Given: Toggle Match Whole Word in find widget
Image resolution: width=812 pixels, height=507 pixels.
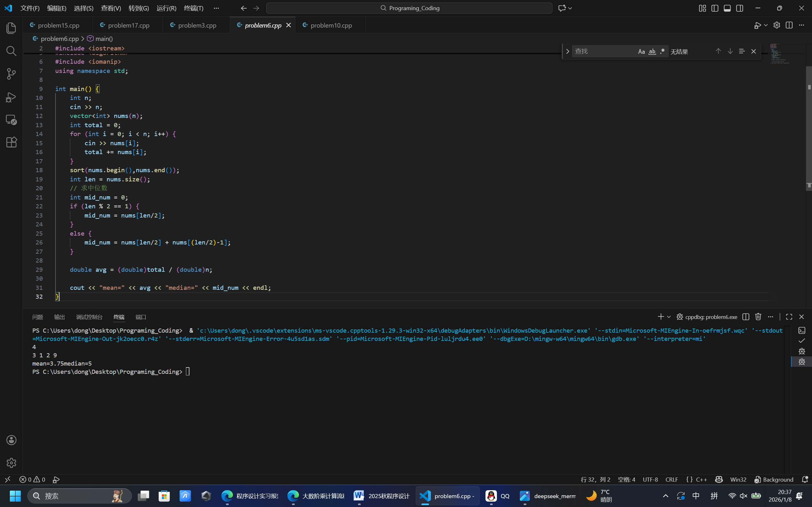Looking at the screenshot, I should pyautogui.click(x=652, y=51).
